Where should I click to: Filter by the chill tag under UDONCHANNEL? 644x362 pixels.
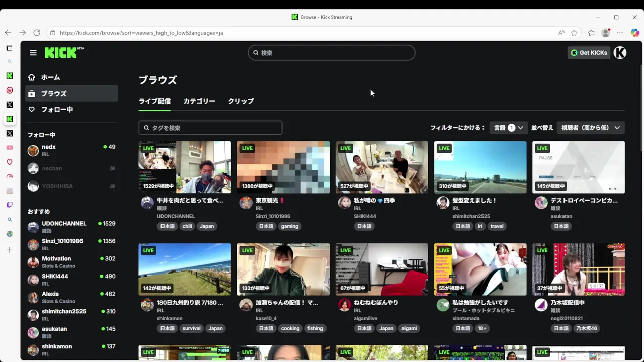[187, 226]
